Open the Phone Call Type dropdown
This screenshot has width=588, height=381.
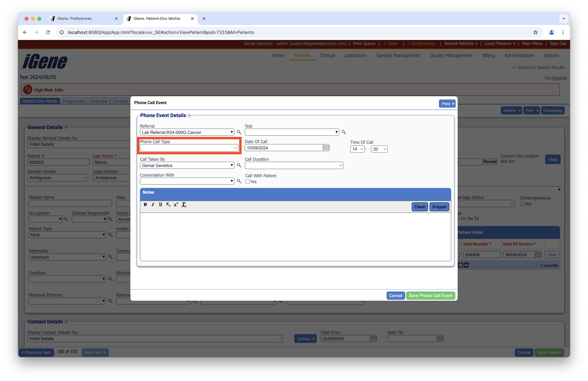(189, 148)
